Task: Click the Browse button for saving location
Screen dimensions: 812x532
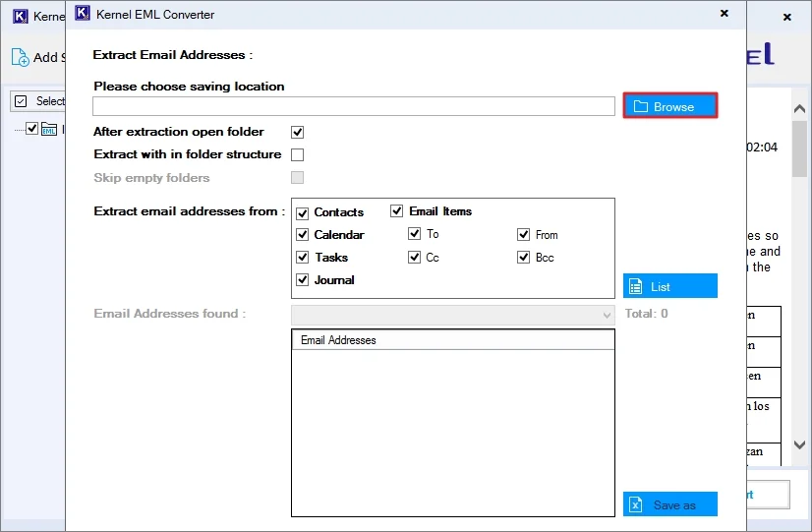Action: [670, 106]
